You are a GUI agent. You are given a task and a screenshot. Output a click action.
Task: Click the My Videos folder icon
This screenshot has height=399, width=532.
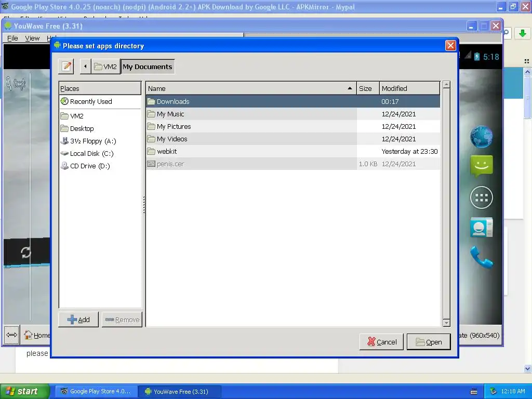[151, 139]
